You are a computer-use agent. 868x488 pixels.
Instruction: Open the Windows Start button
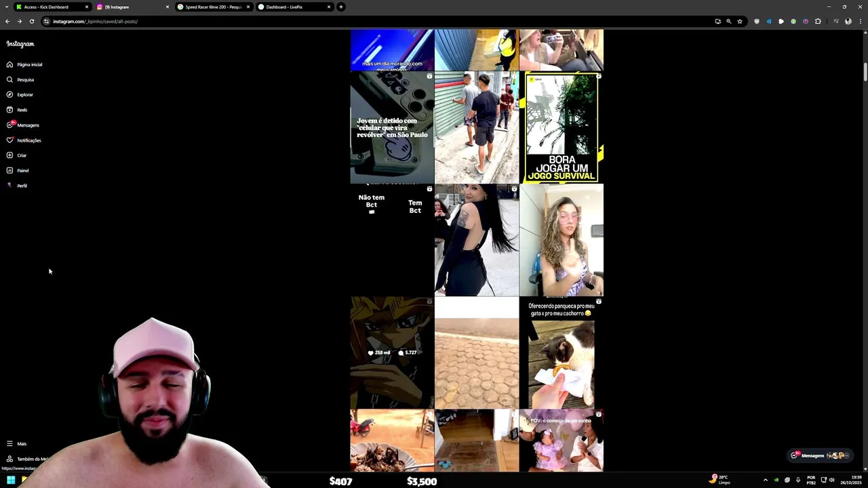[x=11, y=480]
